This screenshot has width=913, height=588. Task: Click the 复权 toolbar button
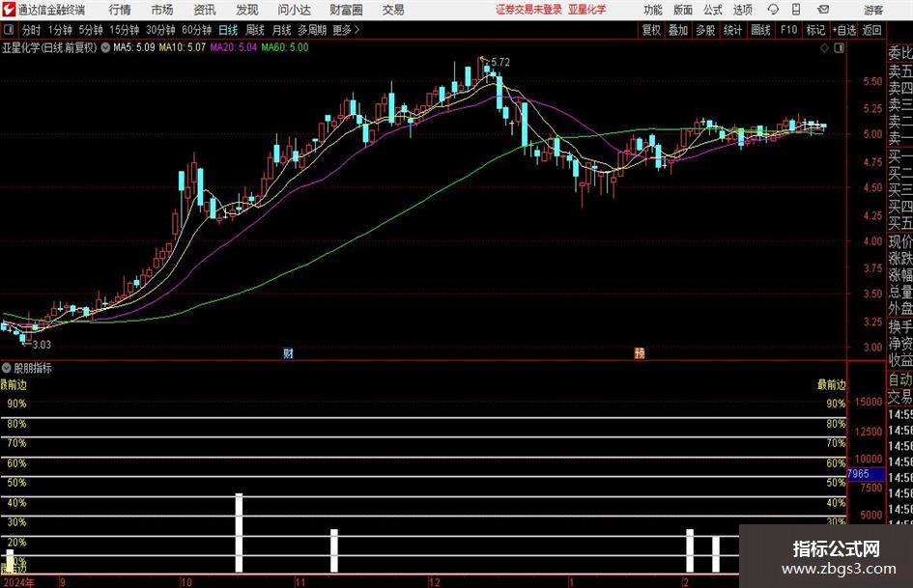651,30
